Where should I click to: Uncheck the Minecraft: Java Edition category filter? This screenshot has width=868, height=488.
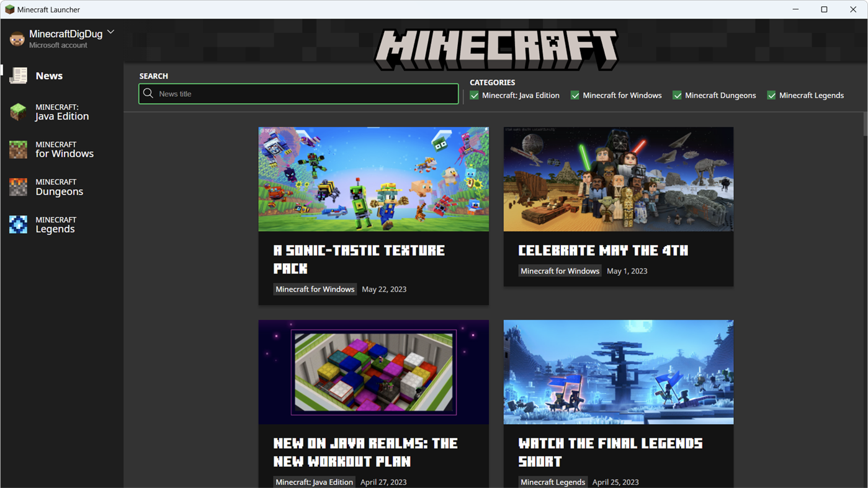(474, 95)
